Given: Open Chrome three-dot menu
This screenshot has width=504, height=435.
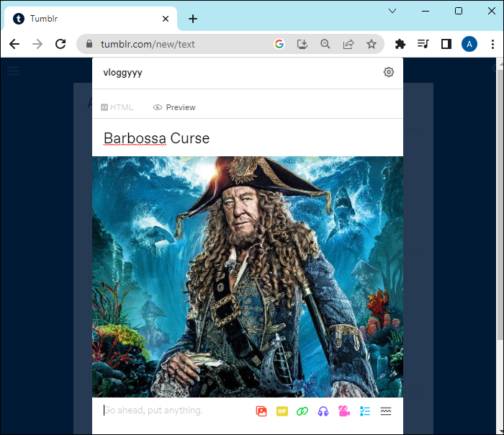Looking at the screenshot, I should 492,44.
